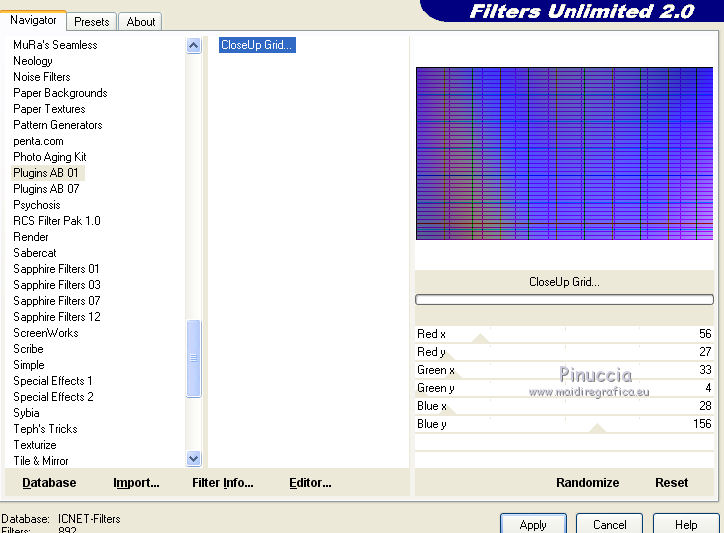Adjust the Blue x slider
This screenshot has width=724, height=533.
[x=564, y=406]
